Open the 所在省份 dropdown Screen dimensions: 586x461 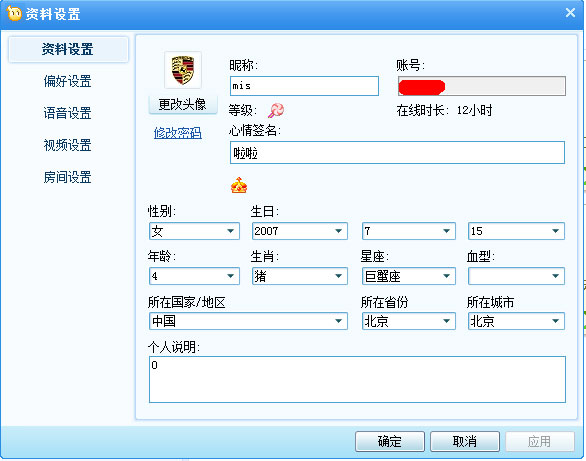point(408,321)
